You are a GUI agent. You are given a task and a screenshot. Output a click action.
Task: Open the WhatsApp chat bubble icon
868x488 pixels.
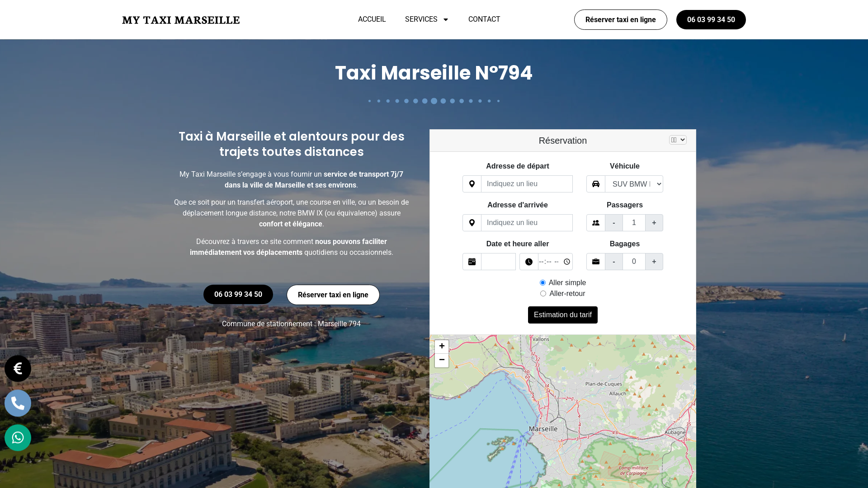pos(18,437)
